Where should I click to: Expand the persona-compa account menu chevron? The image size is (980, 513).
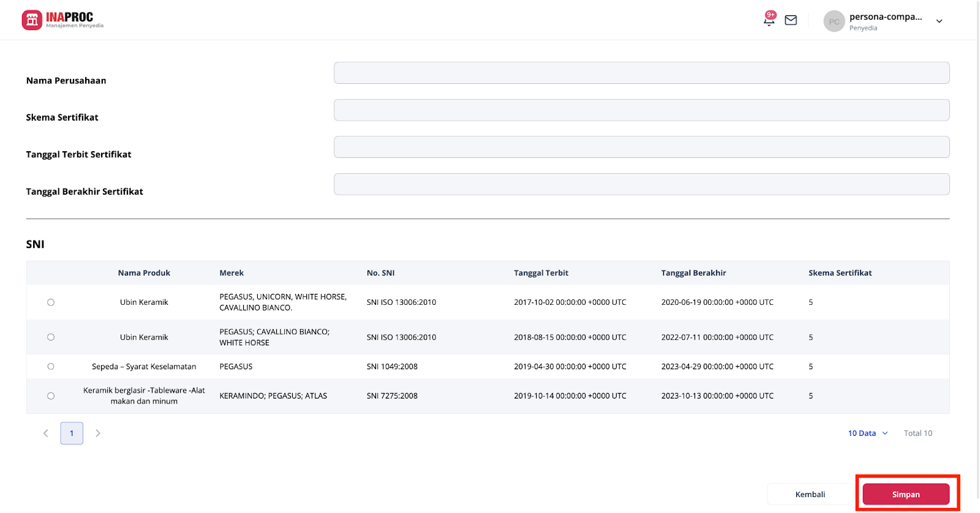[x=939, y=21]
